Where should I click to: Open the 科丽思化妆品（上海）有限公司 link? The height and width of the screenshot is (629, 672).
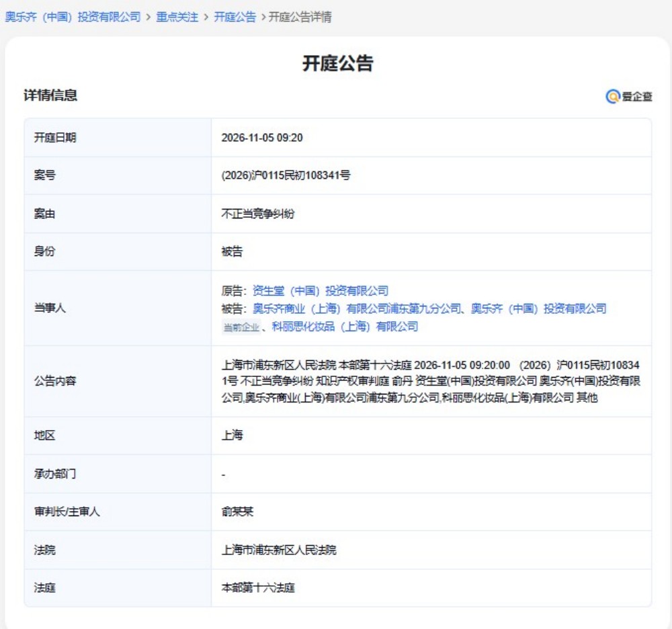[x=345, y=327]
